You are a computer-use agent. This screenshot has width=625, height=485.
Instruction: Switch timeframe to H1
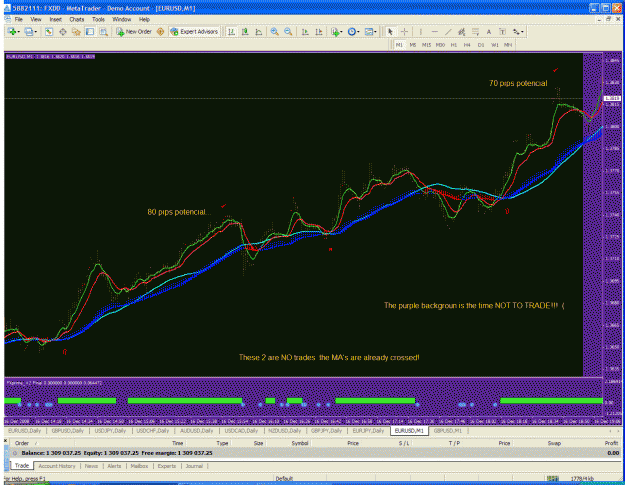(x=454, y=45)
